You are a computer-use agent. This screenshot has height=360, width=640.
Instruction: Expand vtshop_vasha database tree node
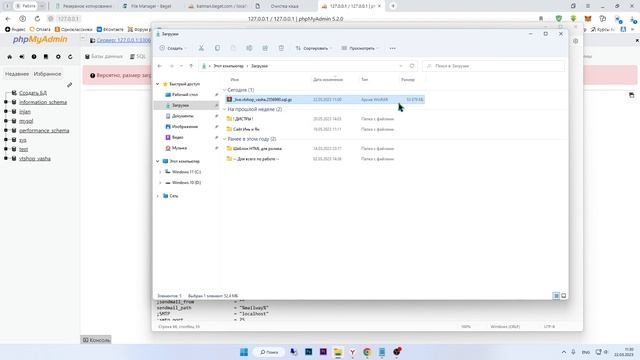pos(6,158)
